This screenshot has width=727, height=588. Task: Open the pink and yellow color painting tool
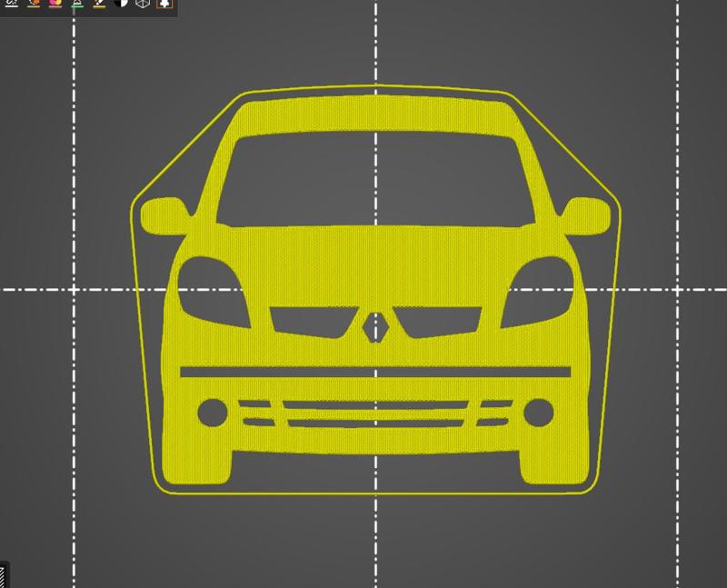[55, 3]
